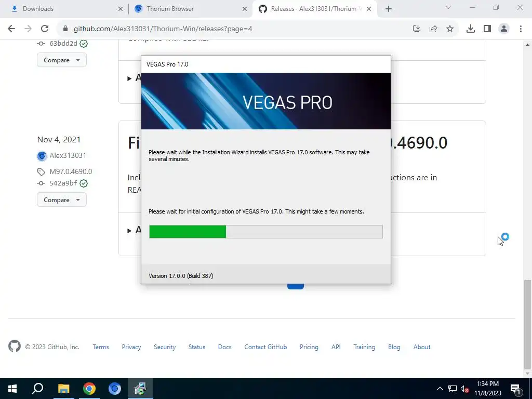Viewport: 532px width, 399px height.
Task: Click the VEGAS Pro installation progress bar
Action: point(266,232)
